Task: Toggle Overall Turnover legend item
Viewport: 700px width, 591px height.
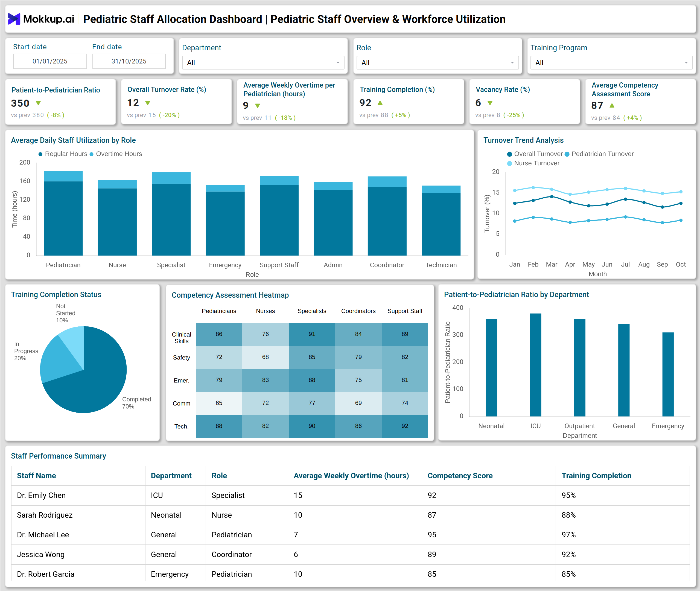Action: click(x=535, y=154)
